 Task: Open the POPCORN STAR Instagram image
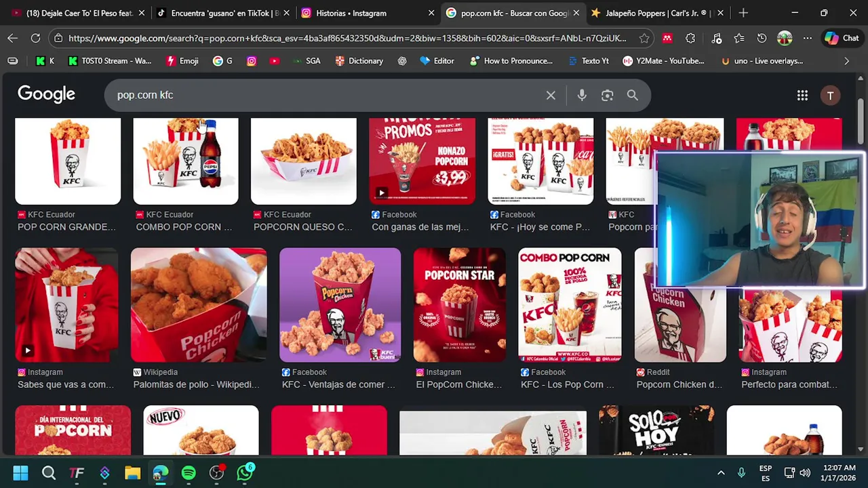[460, 305]
